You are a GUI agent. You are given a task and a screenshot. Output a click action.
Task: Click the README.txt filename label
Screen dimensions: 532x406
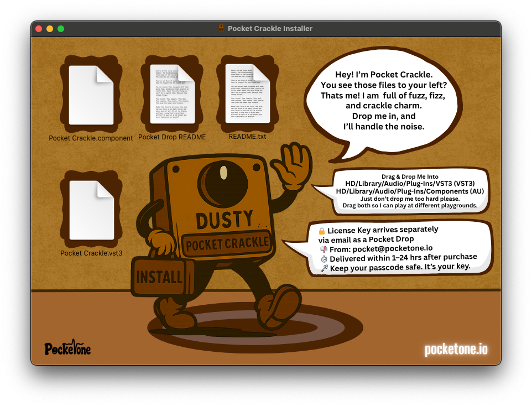coord(247,136)
